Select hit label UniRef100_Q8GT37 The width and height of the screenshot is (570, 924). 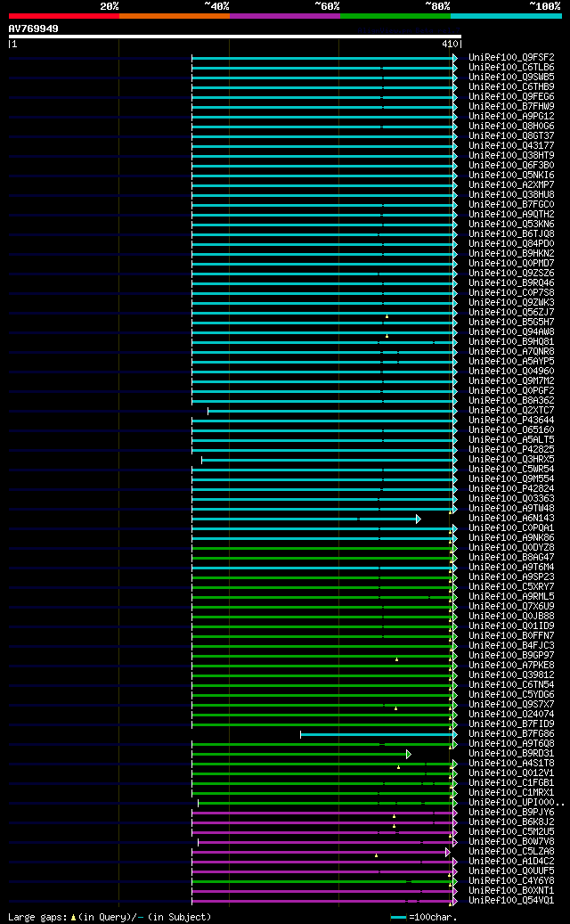click(x=511, y=136)
